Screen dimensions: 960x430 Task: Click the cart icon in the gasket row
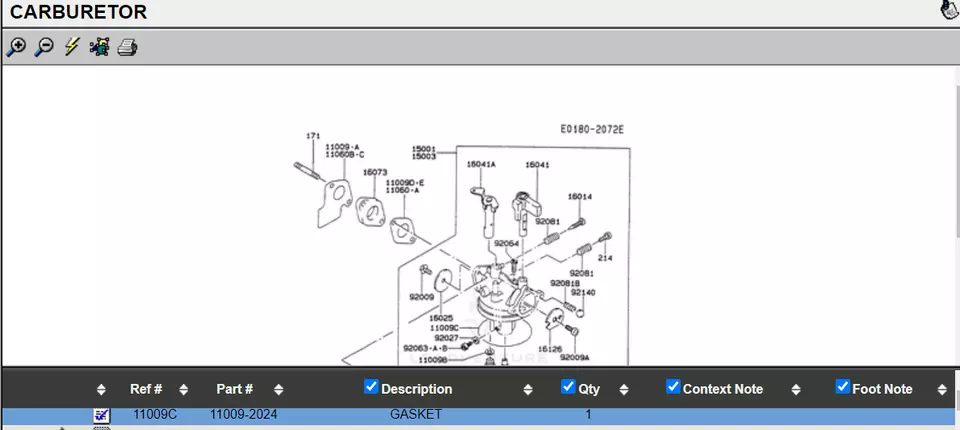(102, 414)
